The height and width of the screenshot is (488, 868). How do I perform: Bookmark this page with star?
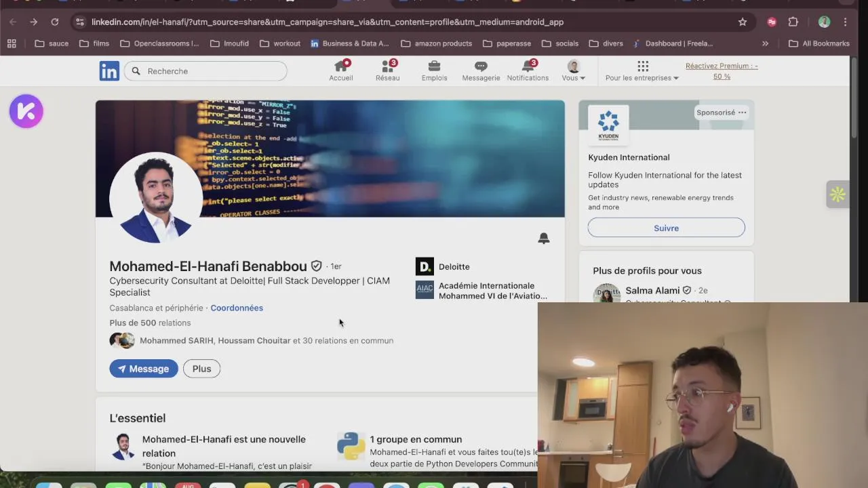pos(743,22)
